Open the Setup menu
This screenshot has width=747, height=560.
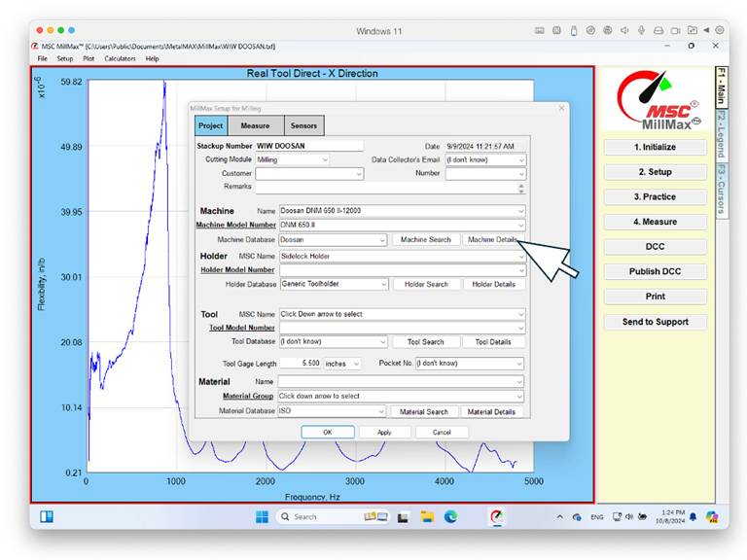pos(65,58)
